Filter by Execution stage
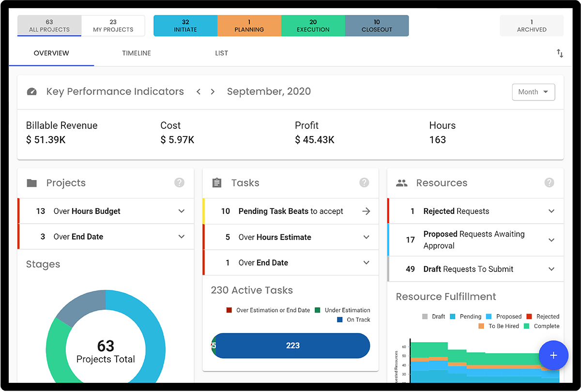581x392 pixels. [313, 26]
